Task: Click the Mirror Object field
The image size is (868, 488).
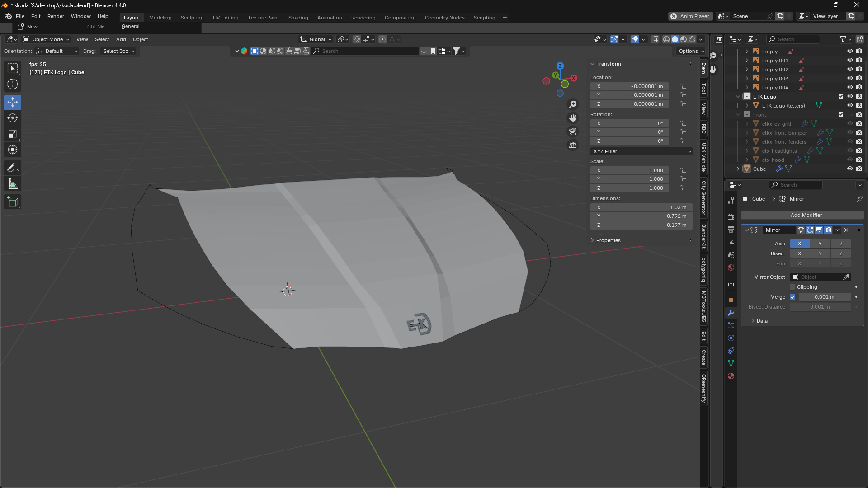Action: click(817, 277)
